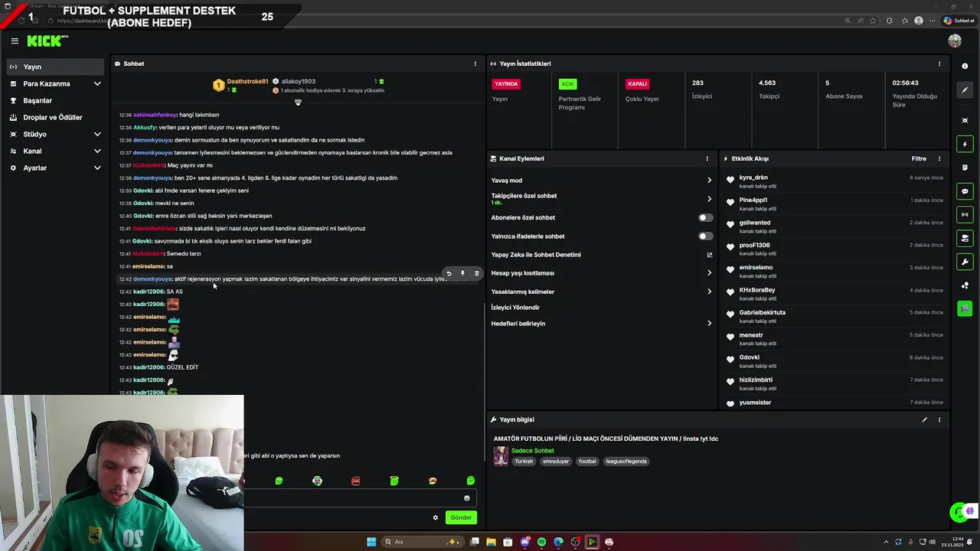Open the Kick home logo
Image resolution: width=980 pixels, height=551 pixels.
pos(47,41)
